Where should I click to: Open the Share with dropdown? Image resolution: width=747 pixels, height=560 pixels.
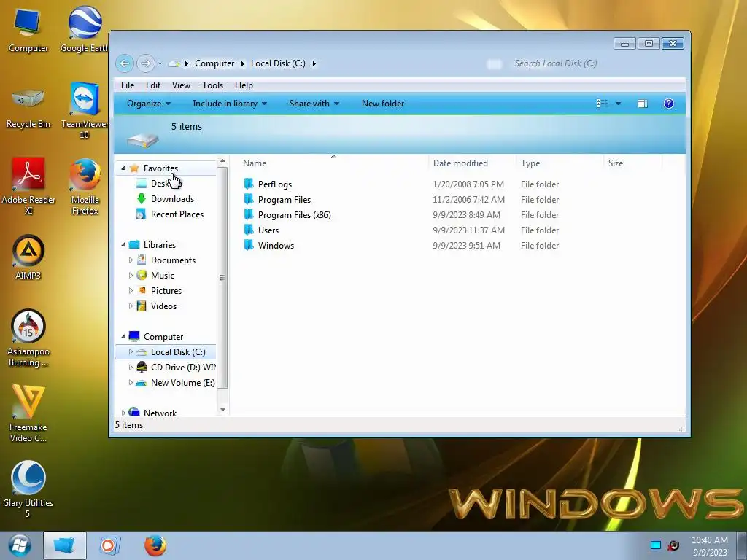(x=314, y=104)
